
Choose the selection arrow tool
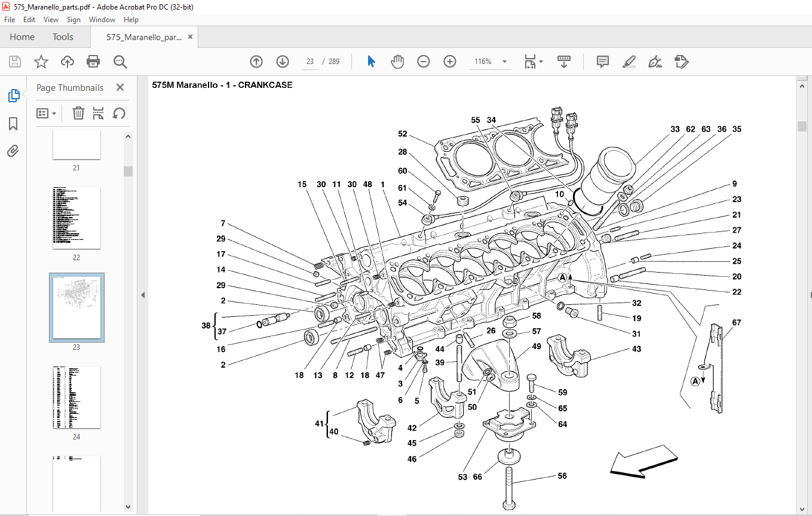[371, 62]
